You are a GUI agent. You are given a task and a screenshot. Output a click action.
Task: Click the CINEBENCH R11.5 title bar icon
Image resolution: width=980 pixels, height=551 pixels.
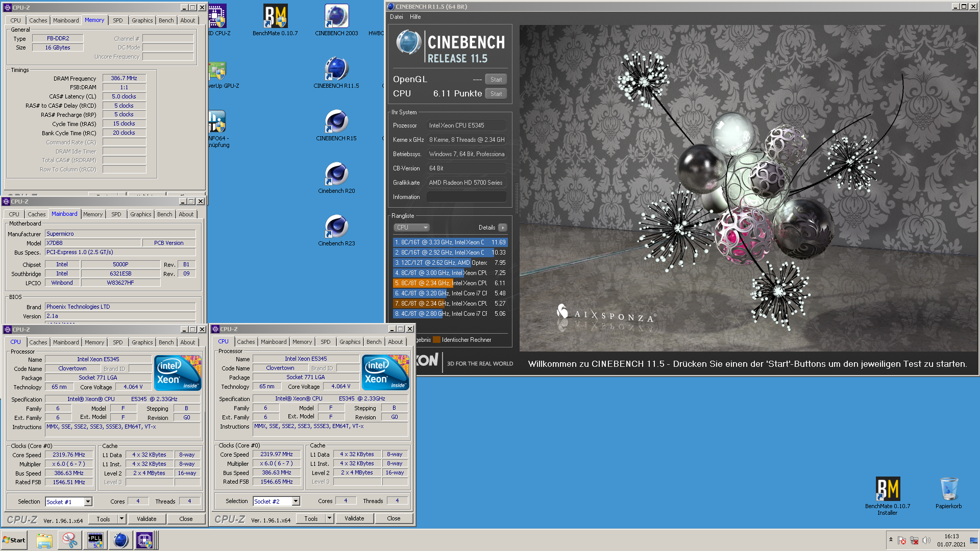pyautogui.click(x=391, y=7)
